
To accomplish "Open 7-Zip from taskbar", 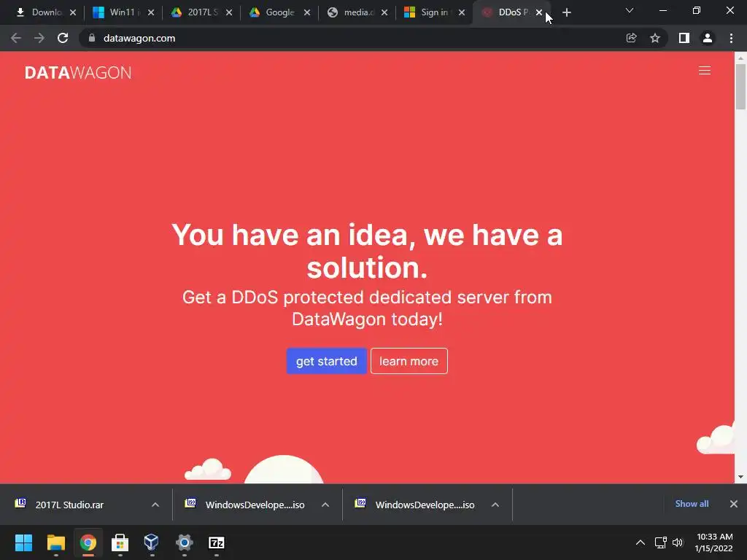I will click(x=216, y=542).
